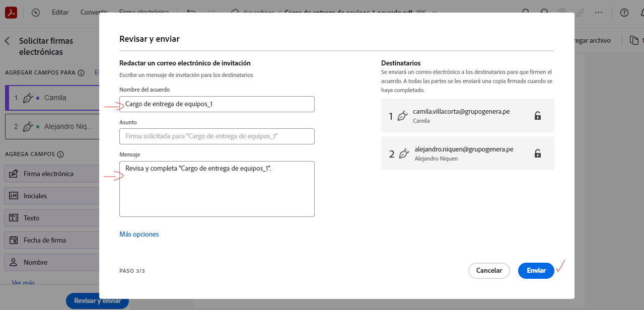Select the Nombre person icon

coord(14,262)
